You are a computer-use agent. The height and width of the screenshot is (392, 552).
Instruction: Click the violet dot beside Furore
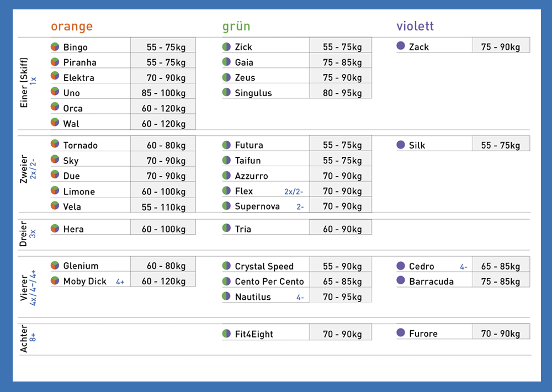401,333
